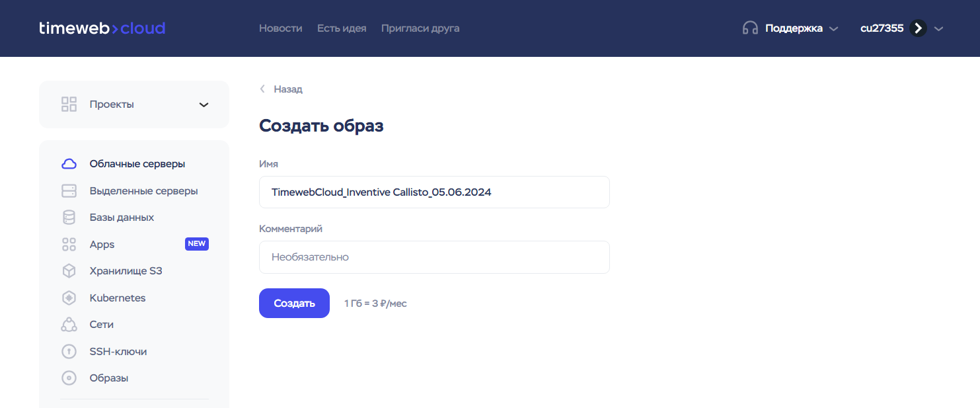The height and width of the screenshot is (408, 980).
Task: Open the Новости menu item
Action: coord(280,28)
